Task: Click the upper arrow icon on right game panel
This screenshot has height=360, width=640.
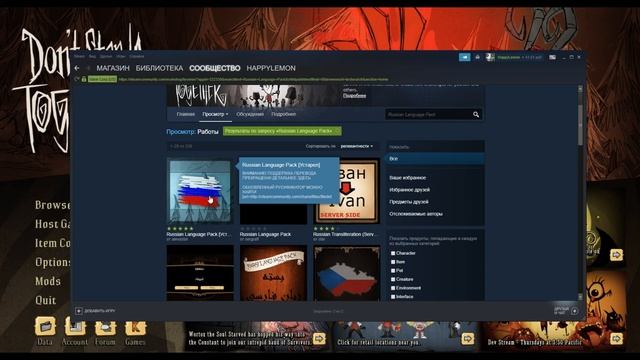Action: point(616,255)
